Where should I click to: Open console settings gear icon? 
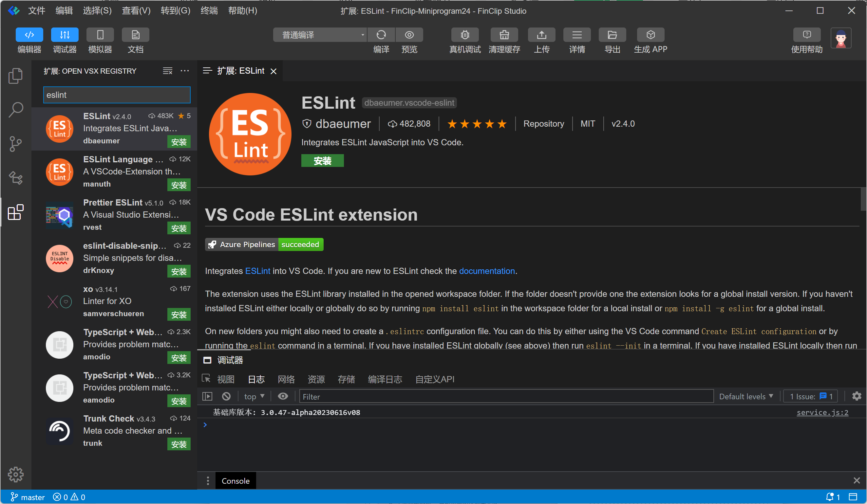(856, 396)
